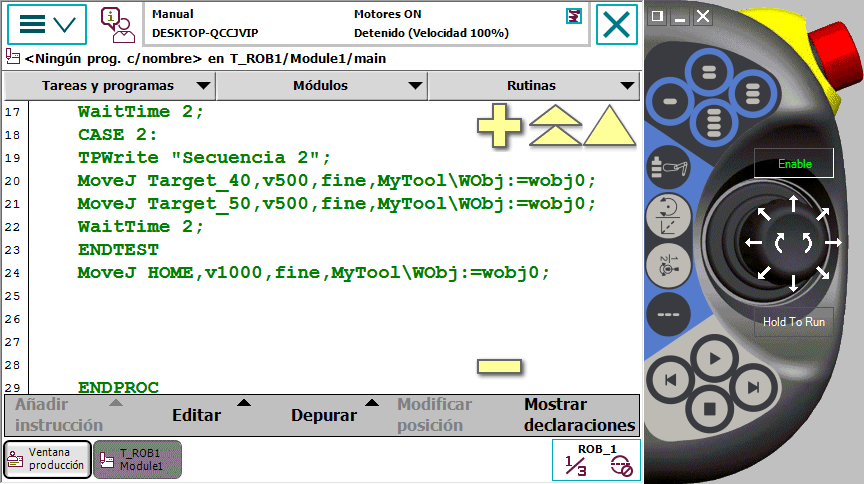Close the program editor with X
This screenshot has height=484, width=864.
click(617, 24)
